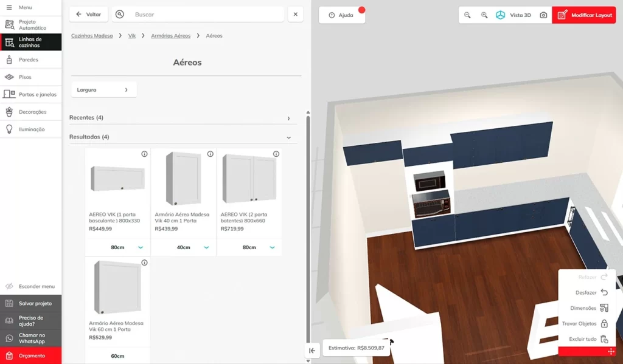Open 80cm size dropdown for basculante cabinet

pyautogui.click(x=117, y=247)
